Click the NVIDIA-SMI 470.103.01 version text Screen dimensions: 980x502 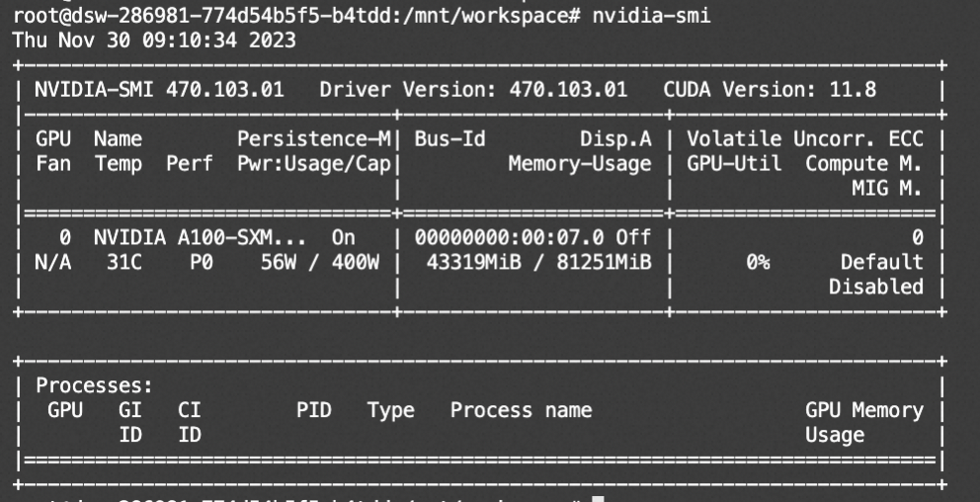[x=159, y=90]
